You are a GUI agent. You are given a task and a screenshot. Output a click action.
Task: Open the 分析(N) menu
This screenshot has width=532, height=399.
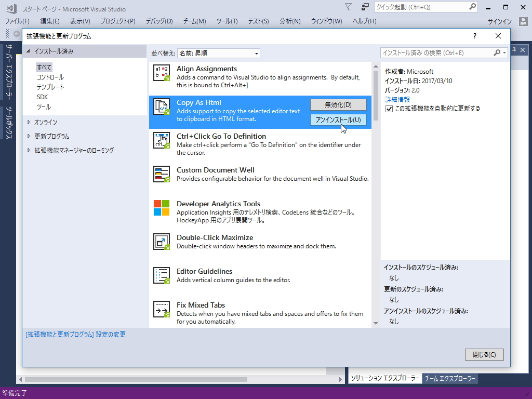(290, 21)
